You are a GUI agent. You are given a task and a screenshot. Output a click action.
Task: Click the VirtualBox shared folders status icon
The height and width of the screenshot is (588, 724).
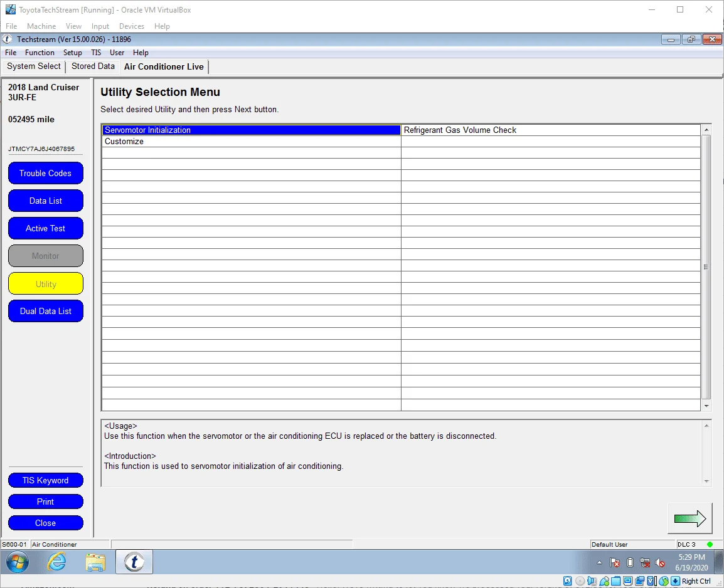[x=615, y=581]
